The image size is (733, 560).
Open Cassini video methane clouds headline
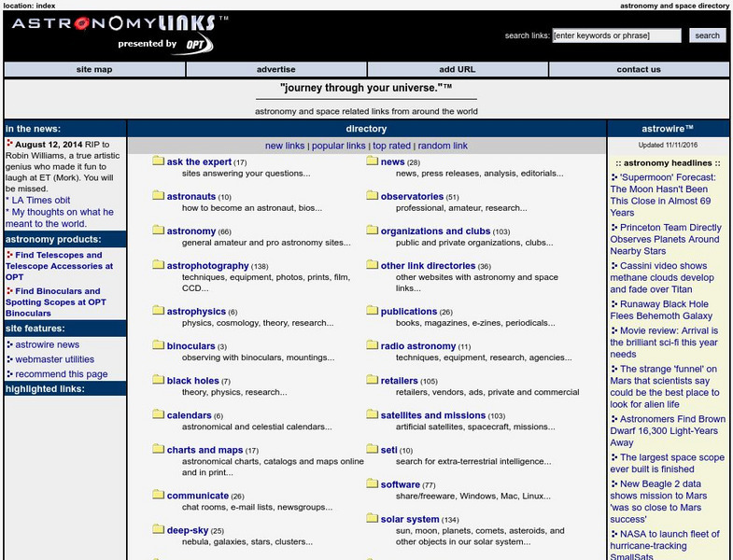[662, 277]
